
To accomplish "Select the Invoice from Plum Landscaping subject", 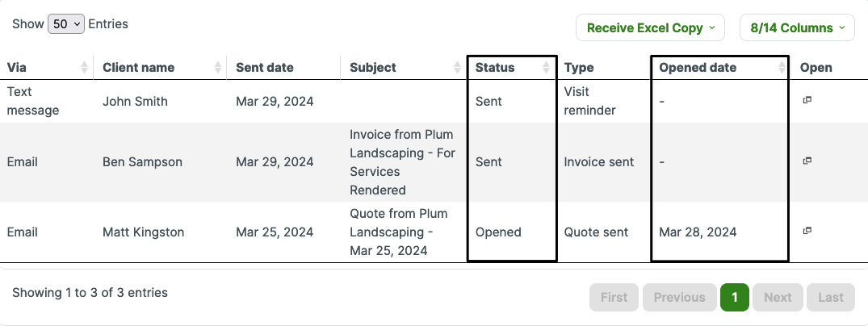I will pos(402,162).
